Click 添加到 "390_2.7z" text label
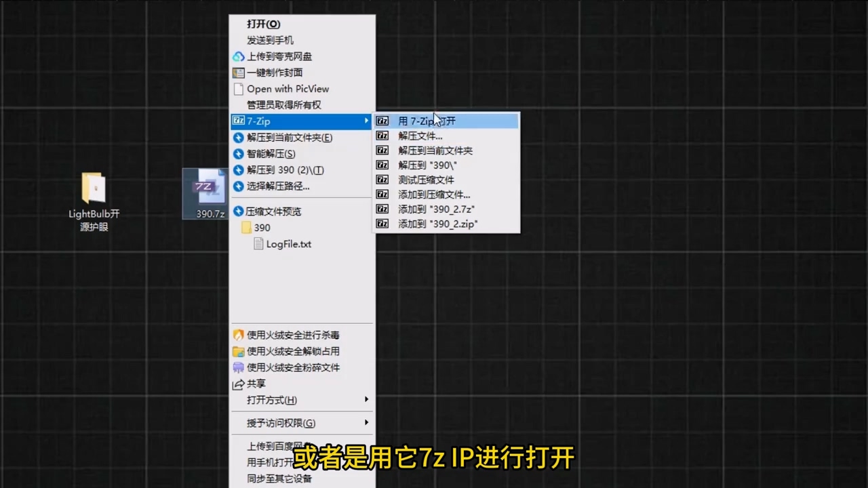 coord(436,209)
